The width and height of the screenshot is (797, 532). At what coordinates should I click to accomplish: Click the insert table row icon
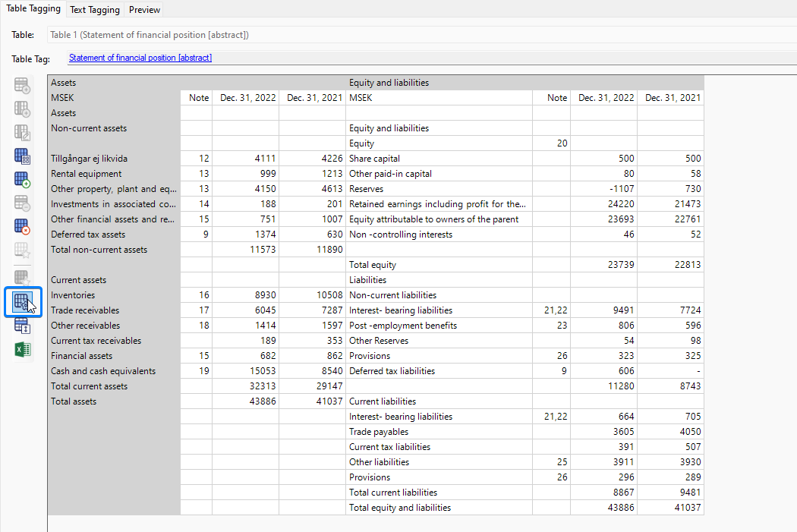[x=22, y=85]
